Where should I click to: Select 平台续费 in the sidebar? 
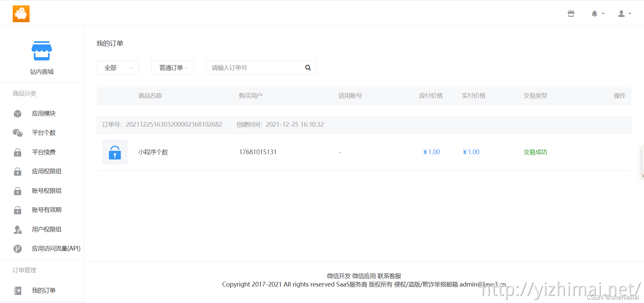pos(44,152)
